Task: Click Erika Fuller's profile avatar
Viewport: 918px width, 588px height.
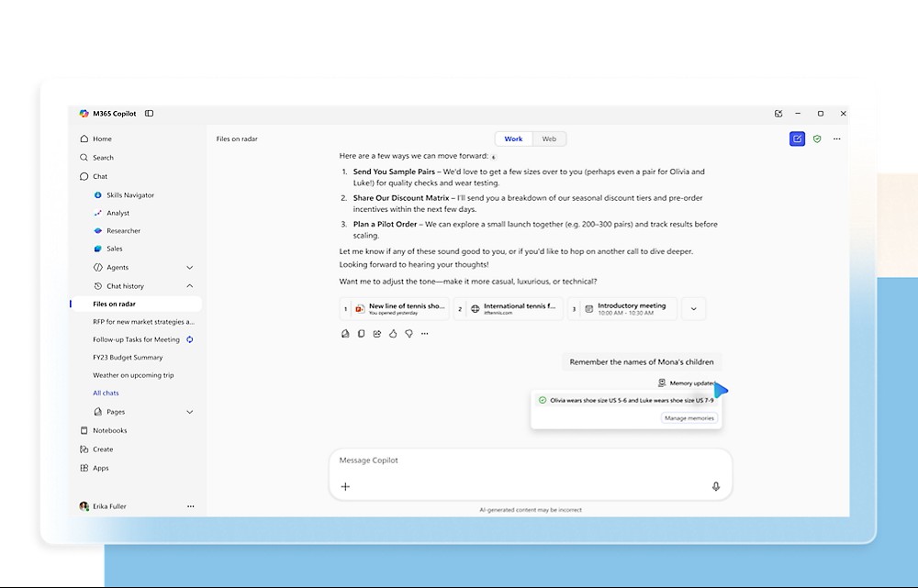Action: pos(84,506)
